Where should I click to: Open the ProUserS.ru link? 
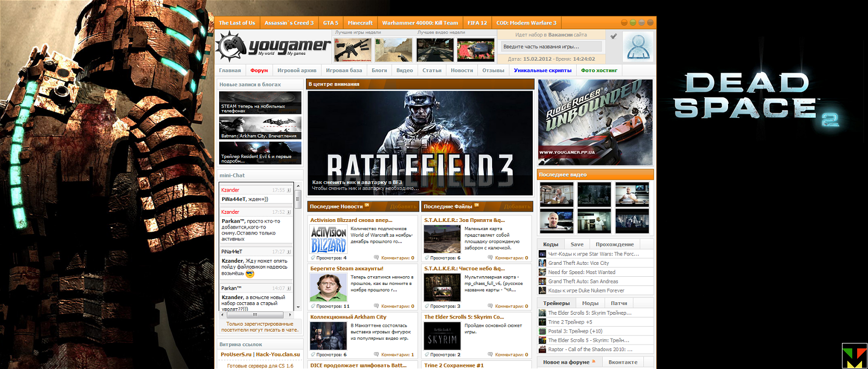[x=236, y=354]
